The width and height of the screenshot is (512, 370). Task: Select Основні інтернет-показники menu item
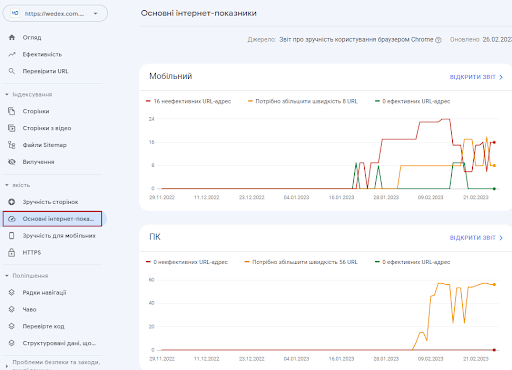(53, 219)
